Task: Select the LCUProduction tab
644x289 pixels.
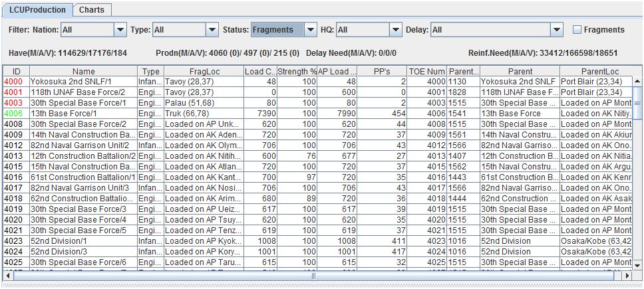Action: pos(37,10)
